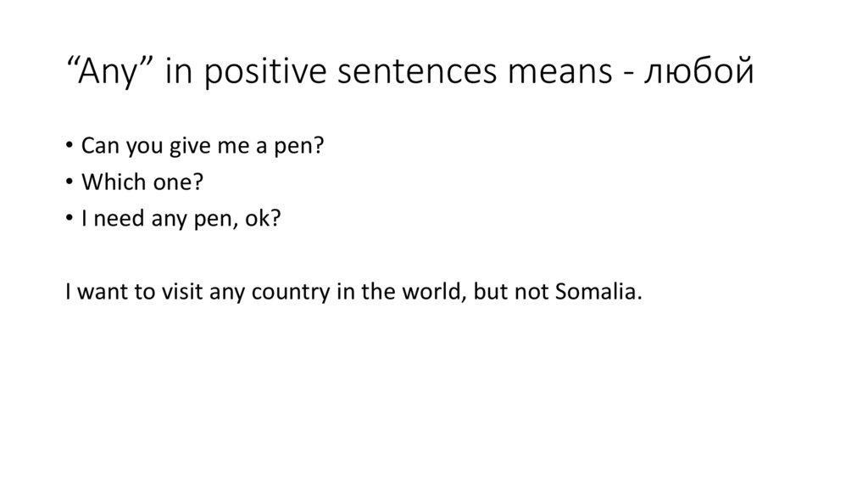Click the bullet point before "Which one?"
This screenshot has width=868, height=487.
point(70,183)
